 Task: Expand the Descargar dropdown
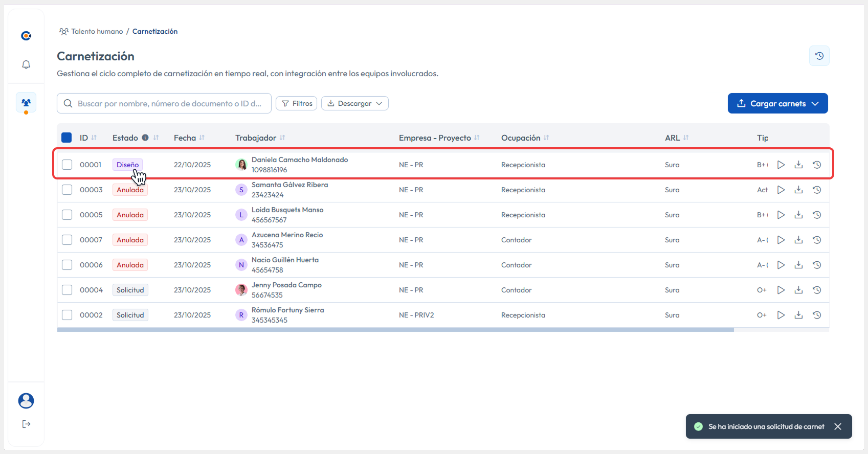(354, 103)
